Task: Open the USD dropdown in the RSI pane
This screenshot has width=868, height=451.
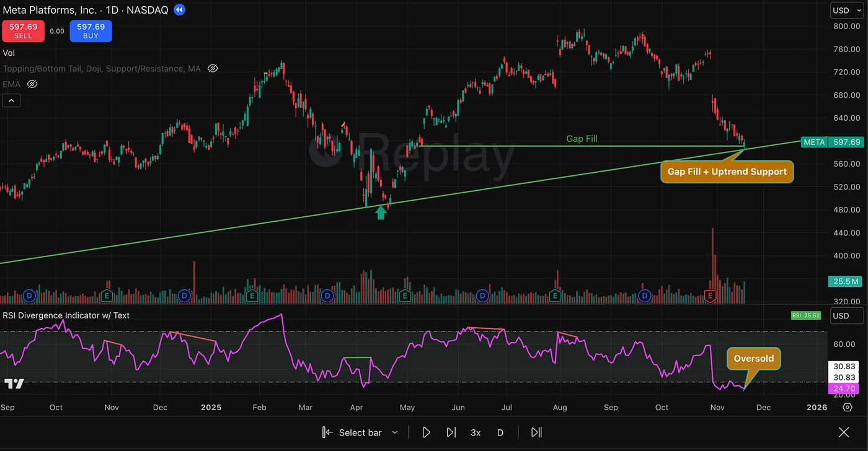Action: coord(846,316)
